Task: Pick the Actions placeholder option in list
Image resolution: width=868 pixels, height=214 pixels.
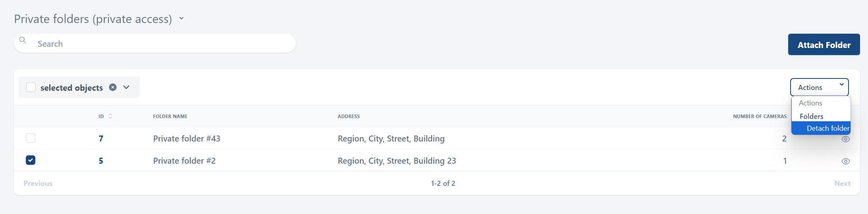Action: click(810, 103)
